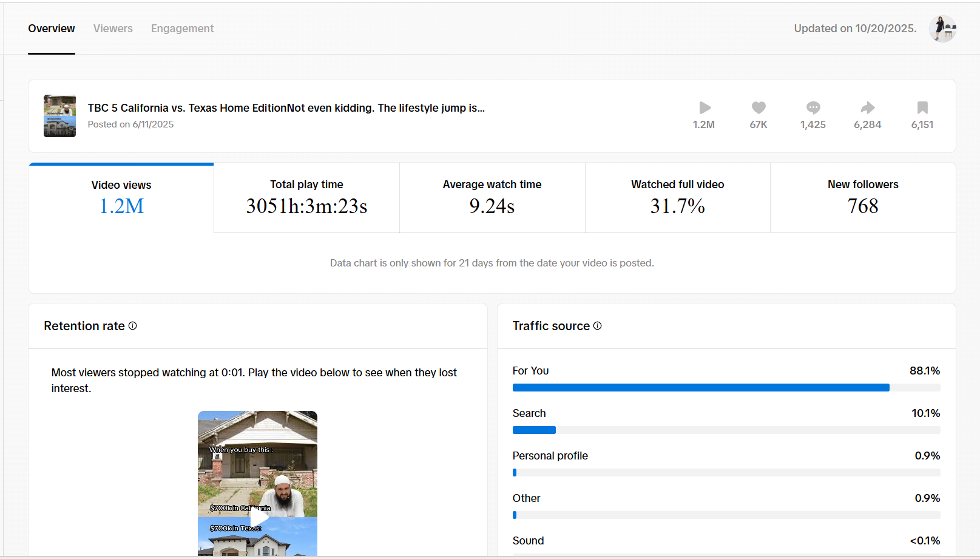Screen dimensions: 980x559
Task: Select the Watched full video metric
Action: point(678,198)
